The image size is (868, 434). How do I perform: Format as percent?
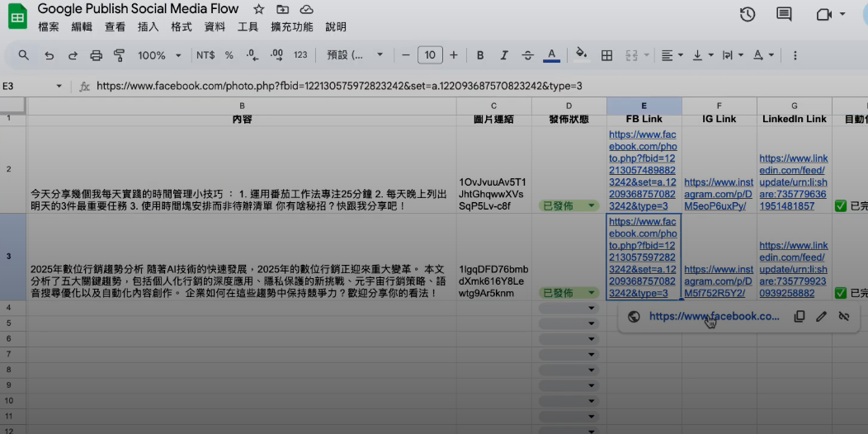click(x=229, y=54)
